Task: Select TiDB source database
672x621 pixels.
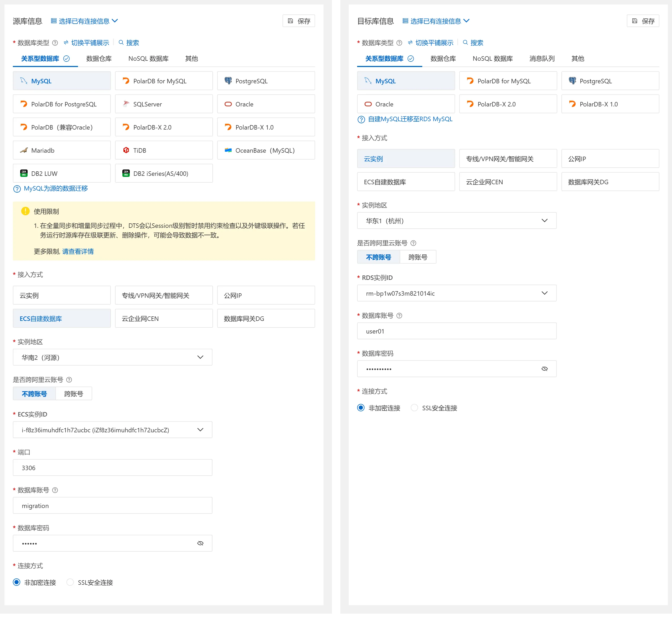Action: coord(164,150)
